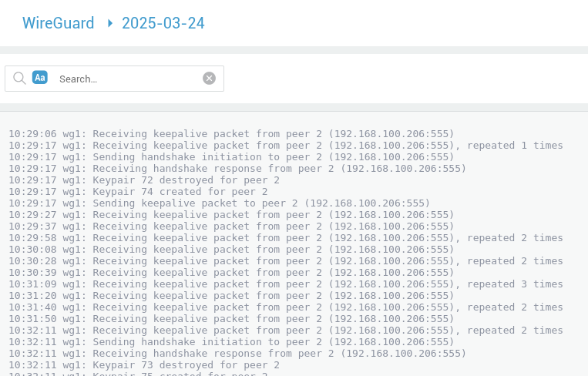Open the WireGuard breadcrumb link
Image resolution: width=588 pixels, height=376 pixels.
coord(58,23)
